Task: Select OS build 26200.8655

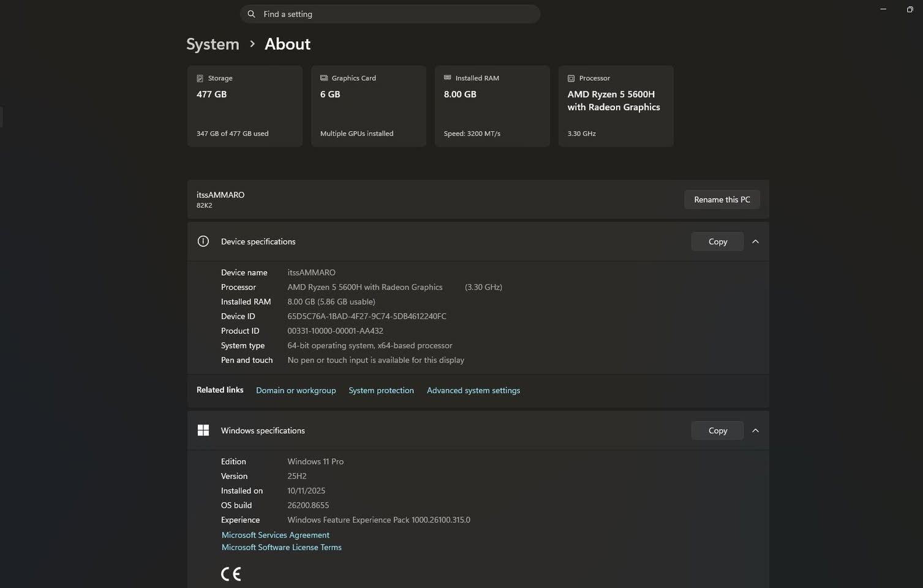Action: [308, 505]
